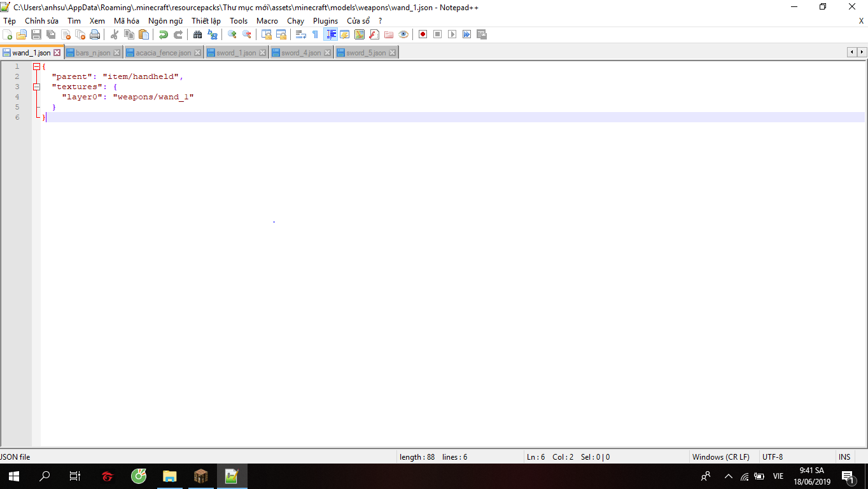
Task: Toggle show all characters pilcrow icon
Action: point(315,34)
